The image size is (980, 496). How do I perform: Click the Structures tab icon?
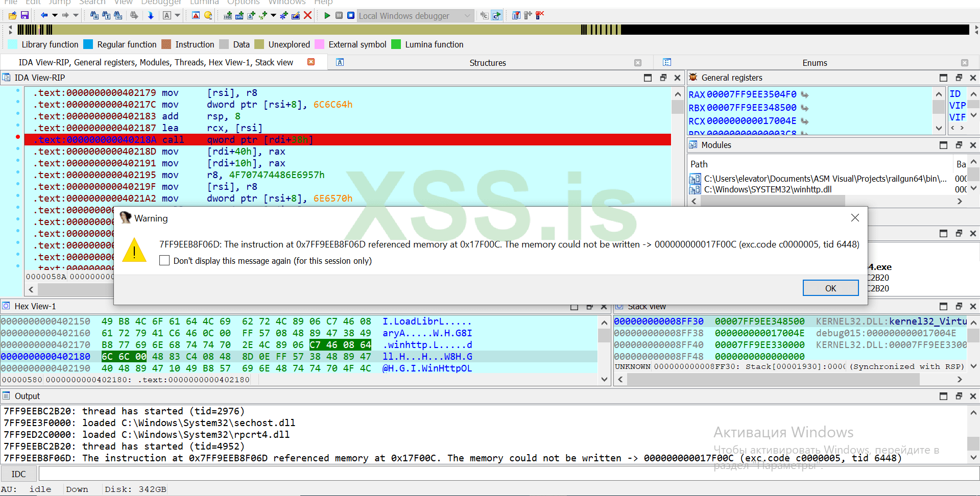[x=340, y=62]
